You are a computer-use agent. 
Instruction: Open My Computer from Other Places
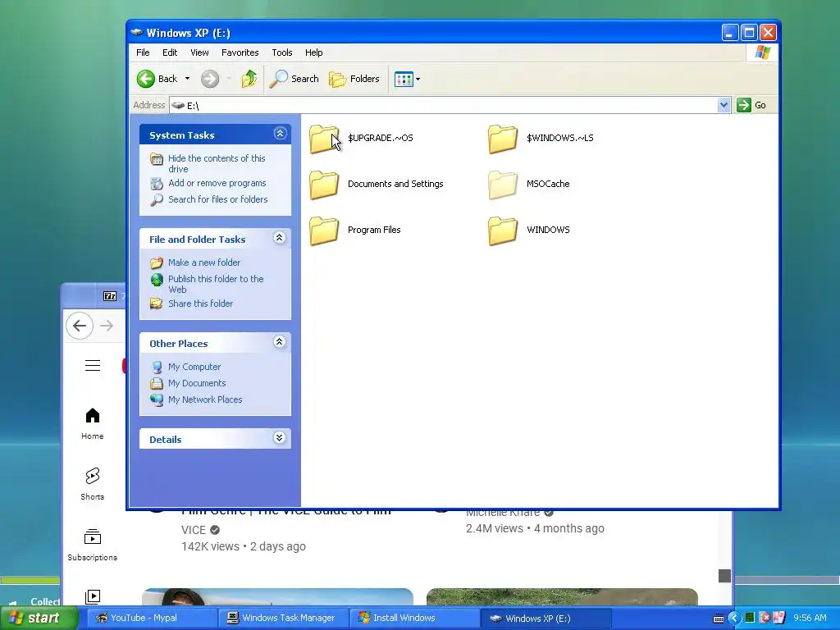[x=194, y=367]
